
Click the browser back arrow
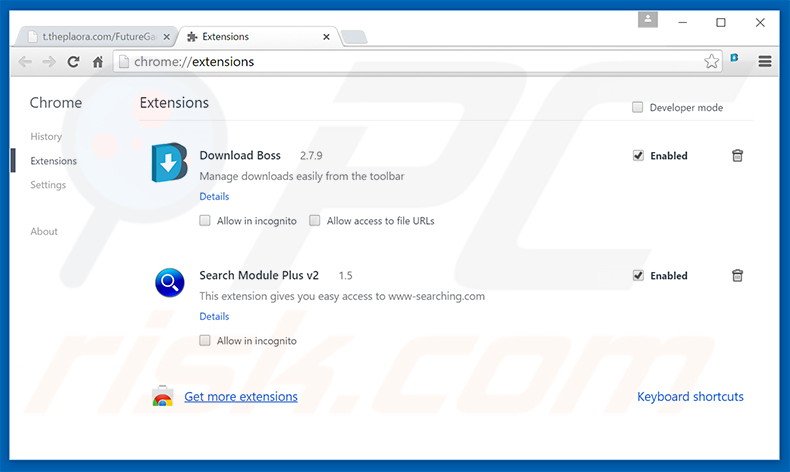tap(25, 62)
